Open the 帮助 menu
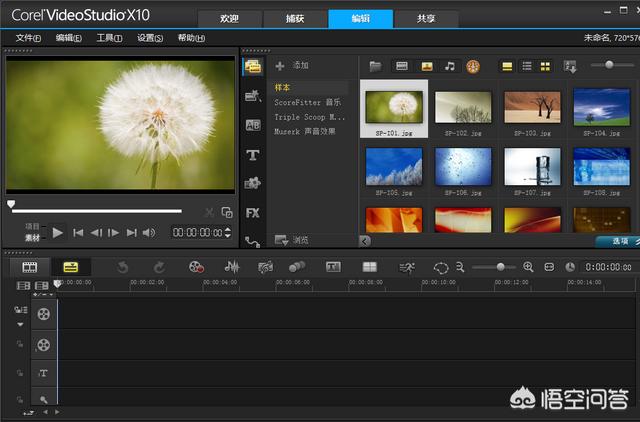 [x=191, y=38]
